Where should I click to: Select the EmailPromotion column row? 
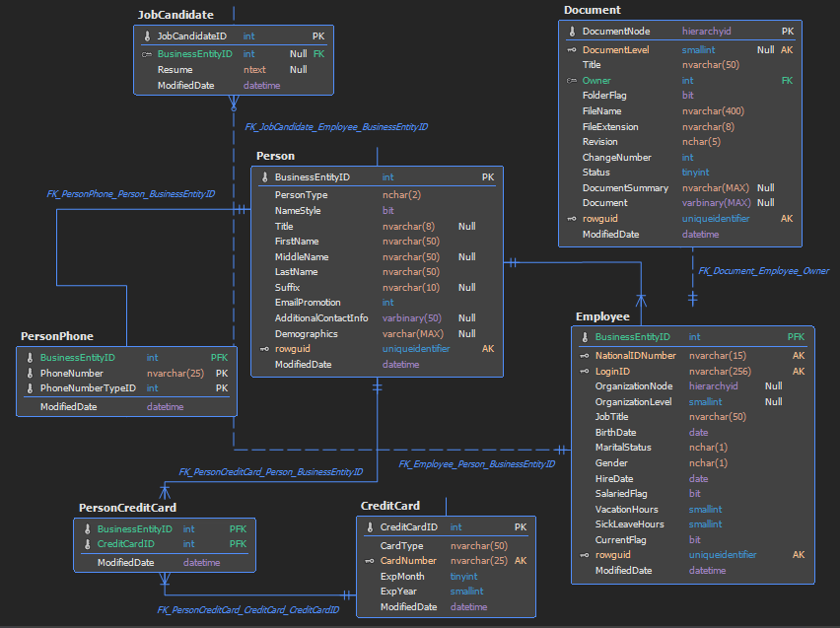point(378,303)
